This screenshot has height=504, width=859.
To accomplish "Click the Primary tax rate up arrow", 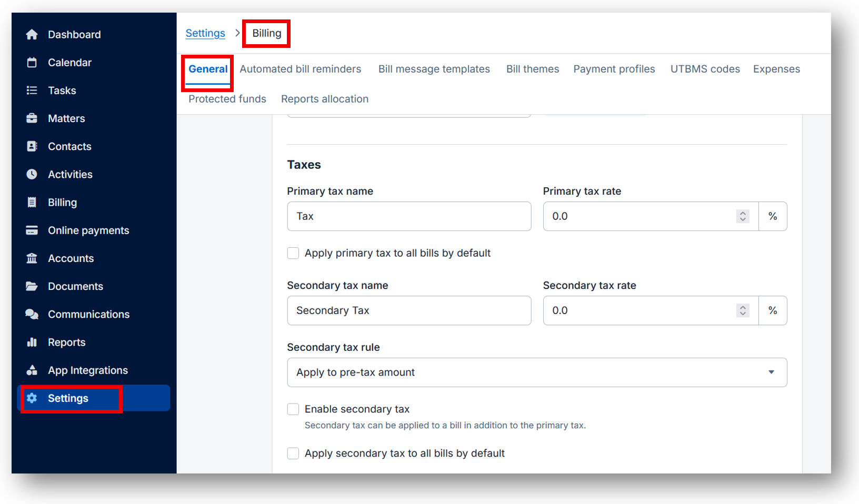I will 743,213.
